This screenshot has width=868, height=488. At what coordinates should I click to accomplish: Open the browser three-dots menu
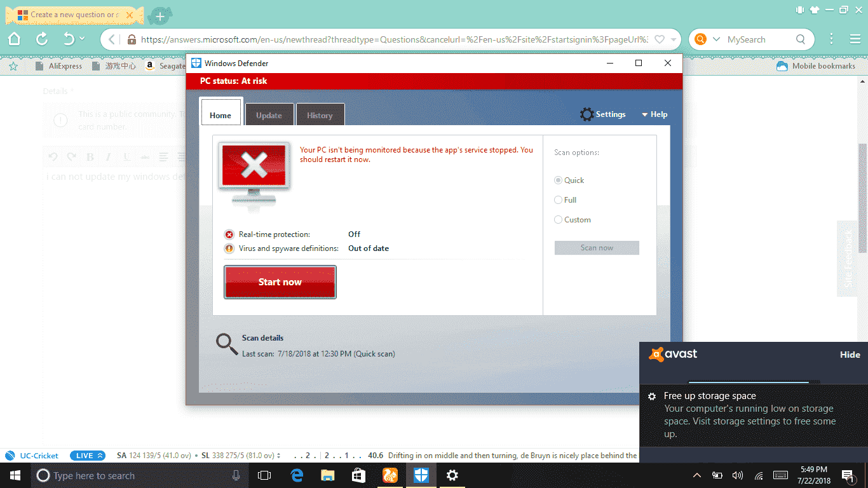point(831,39)
